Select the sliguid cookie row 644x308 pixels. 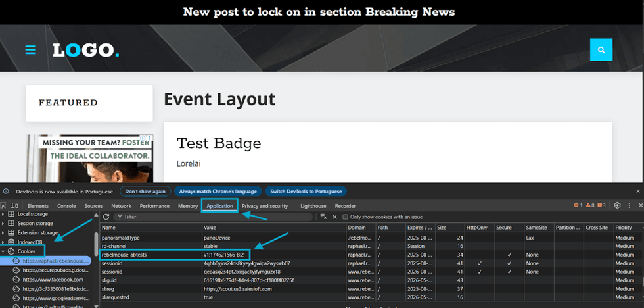point(371,280)
